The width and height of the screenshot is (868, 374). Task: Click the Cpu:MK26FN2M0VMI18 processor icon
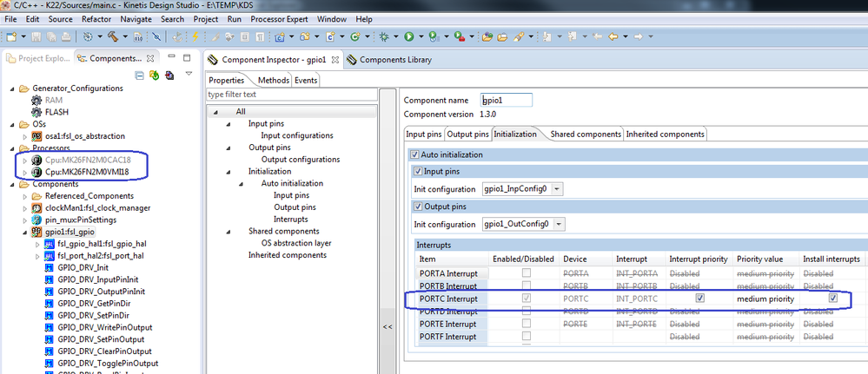(36, 172)
